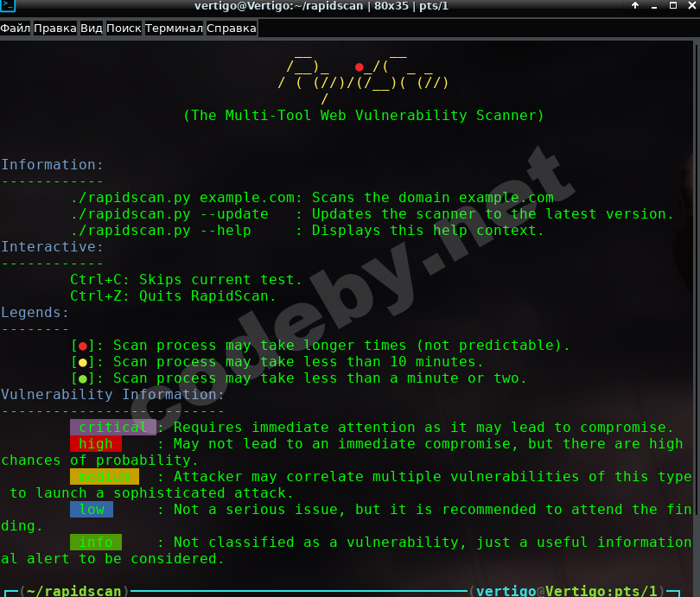Maximize the terminal window

point(672,5)
